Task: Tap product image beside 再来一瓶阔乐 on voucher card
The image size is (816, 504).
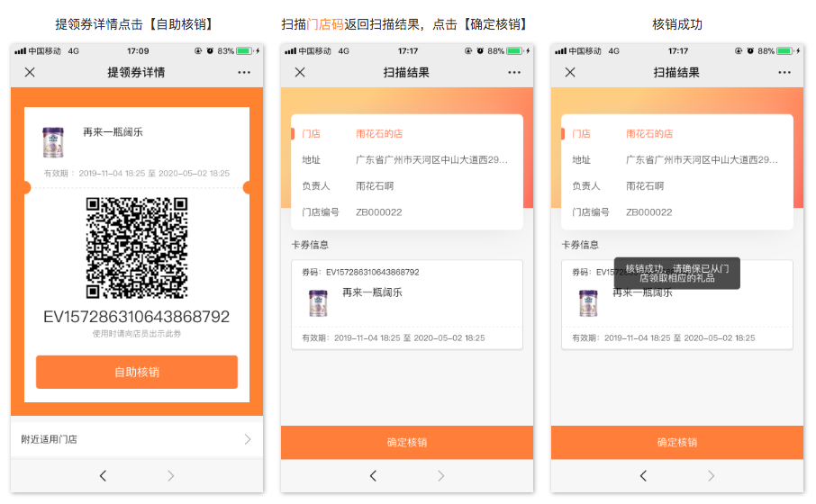Action: 53,142
